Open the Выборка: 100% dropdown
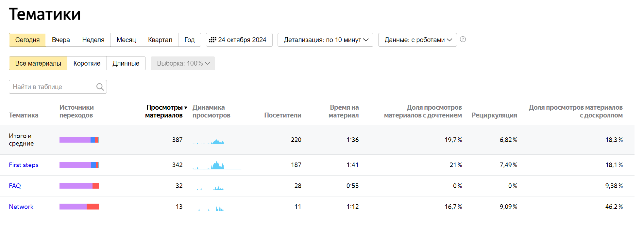644x233 pixels. pyautogui.click(x=183, y=63)
